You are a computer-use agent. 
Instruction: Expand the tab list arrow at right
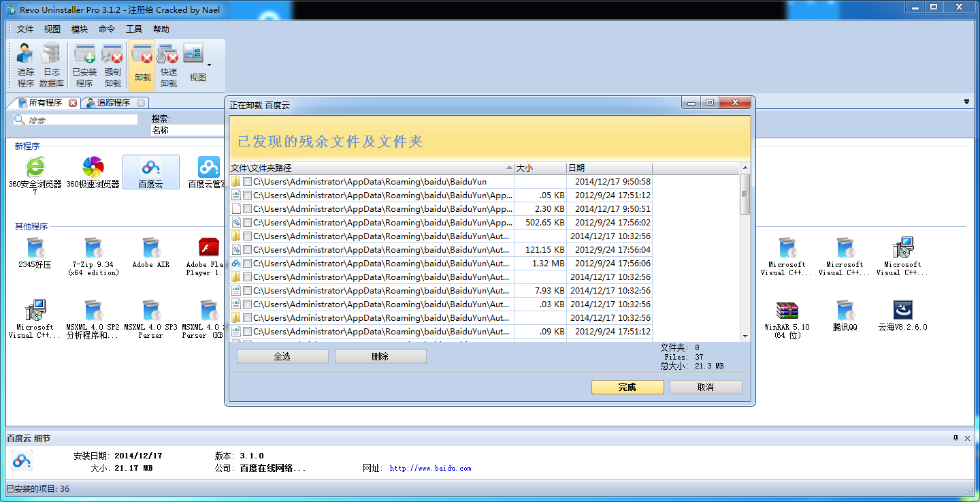pos(966,102)
